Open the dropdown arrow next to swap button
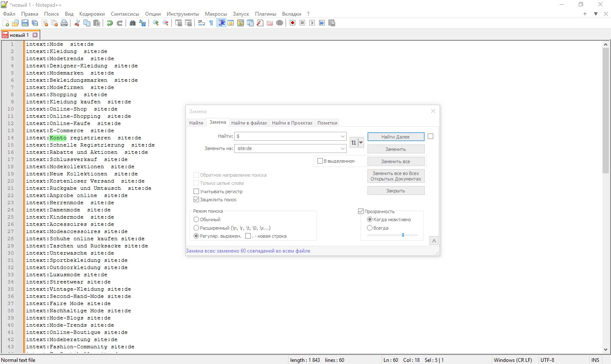The image size is (611, 364). pos(361,142)
